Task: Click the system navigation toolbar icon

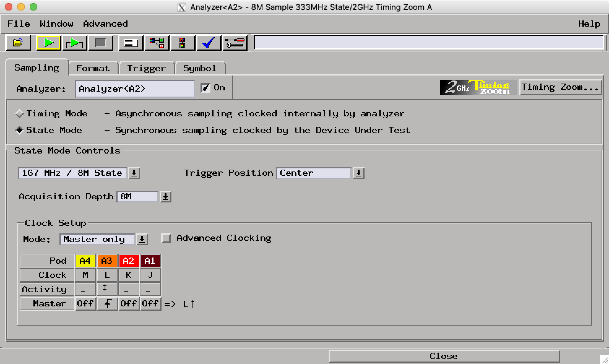Action: (x=156, y=43)
